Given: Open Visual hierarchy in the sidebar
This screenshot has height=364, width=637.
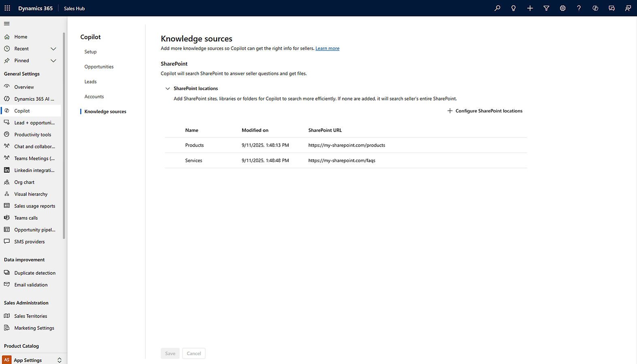Looking at the screenshot, I should [x=30, y=194].
